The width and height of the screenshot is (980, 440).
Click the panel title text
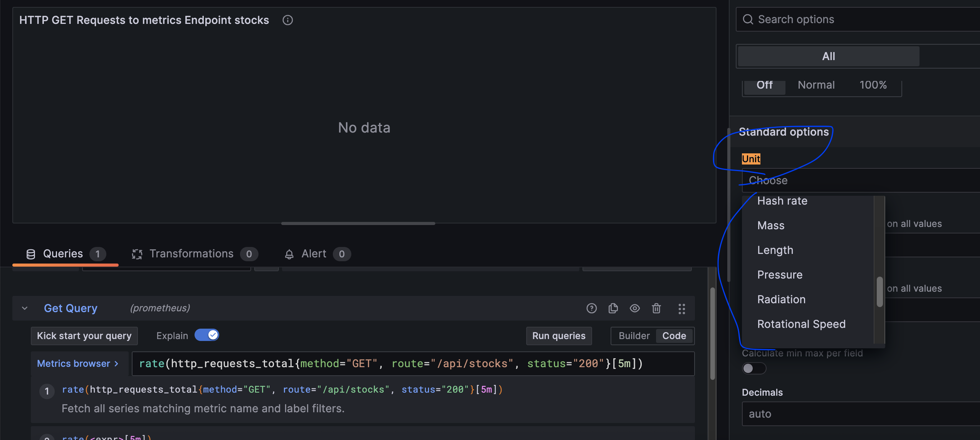pos(144,20)
